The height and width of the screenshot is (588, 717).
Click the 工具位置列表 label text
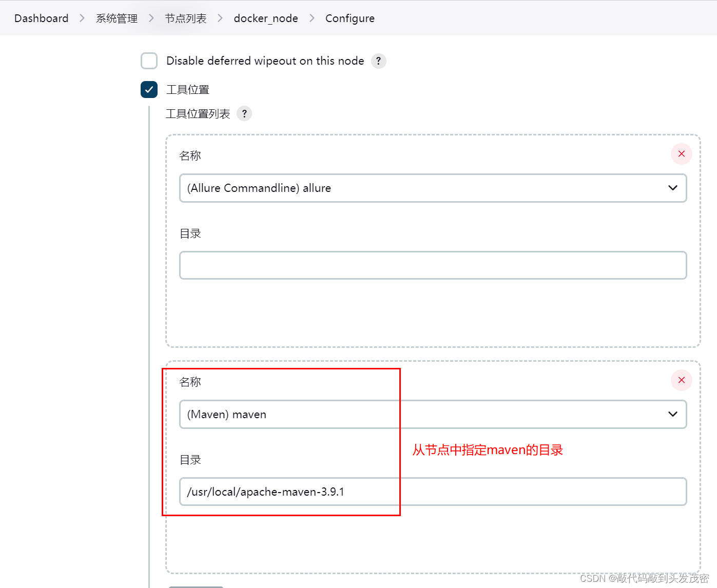coord(198,114)
